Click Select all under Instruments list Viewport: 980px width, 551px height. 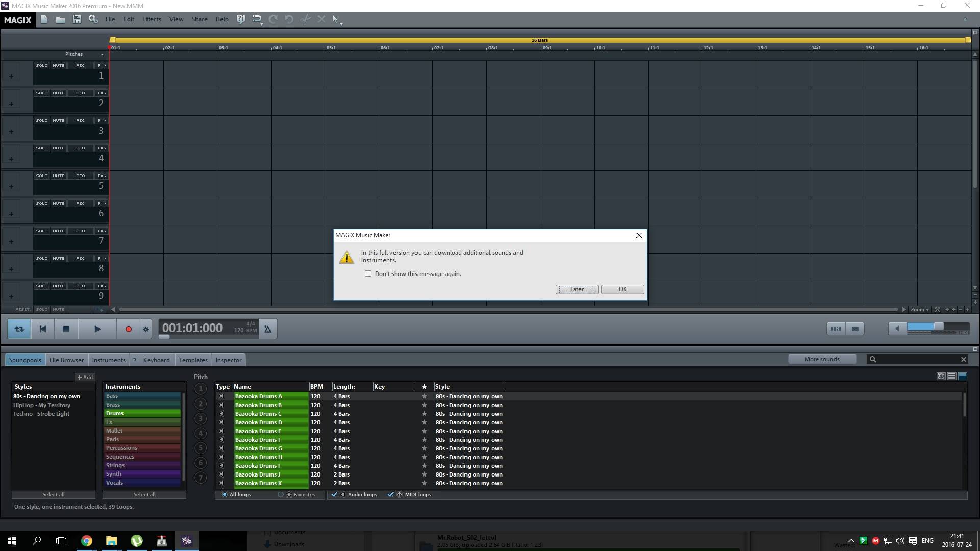[x=144, y=494]
